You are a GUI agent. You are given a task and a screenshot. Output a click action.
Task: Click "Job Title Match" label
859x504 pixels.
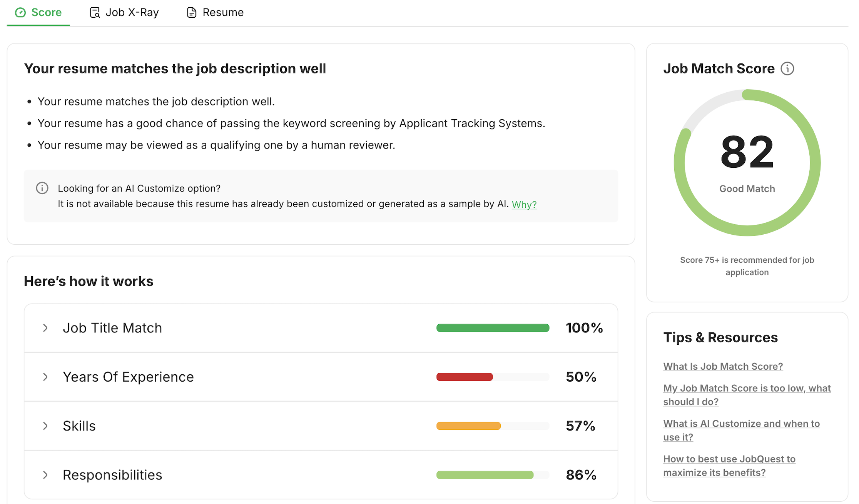coord(112,328)
